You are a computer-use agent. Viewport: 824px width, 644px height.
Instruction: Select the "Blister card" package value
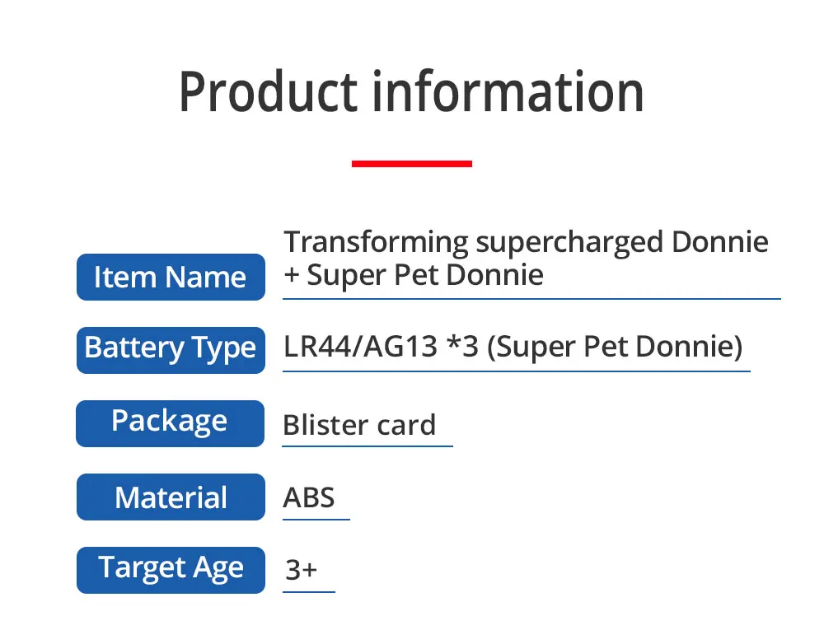point(359,425)
